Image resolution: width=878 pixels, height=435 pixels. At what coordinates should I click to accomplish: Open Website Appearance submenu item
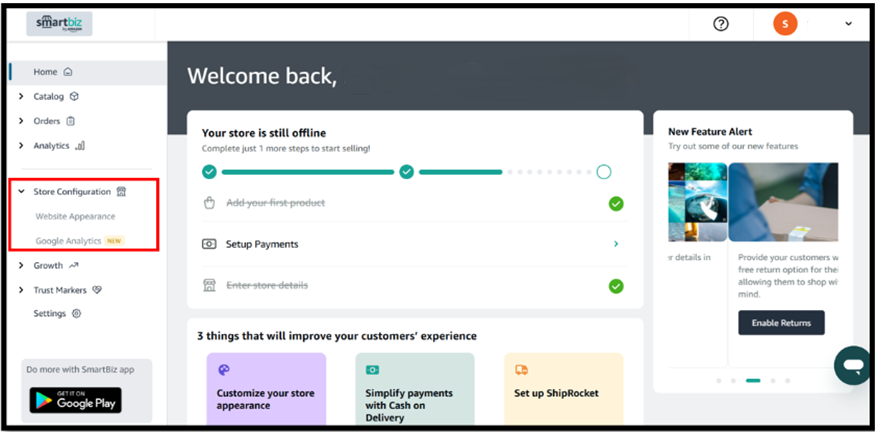(75, 216)
